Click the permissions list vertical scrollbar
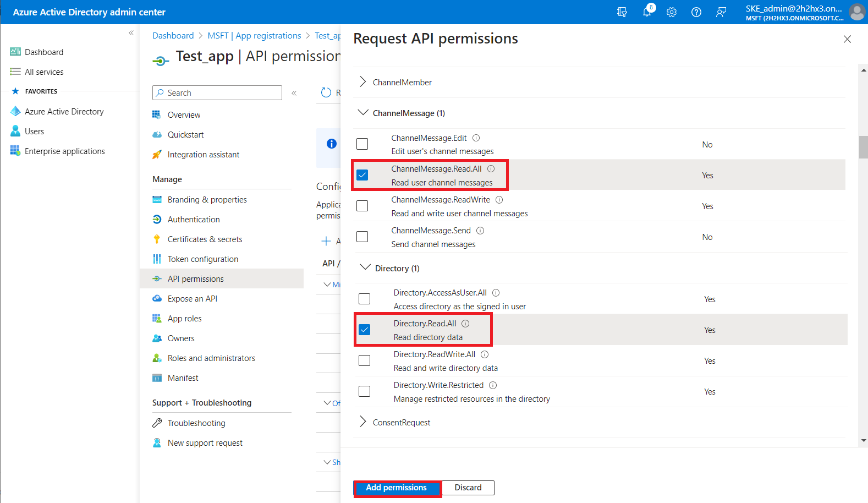The image size is (868, 503). (863, 146)
